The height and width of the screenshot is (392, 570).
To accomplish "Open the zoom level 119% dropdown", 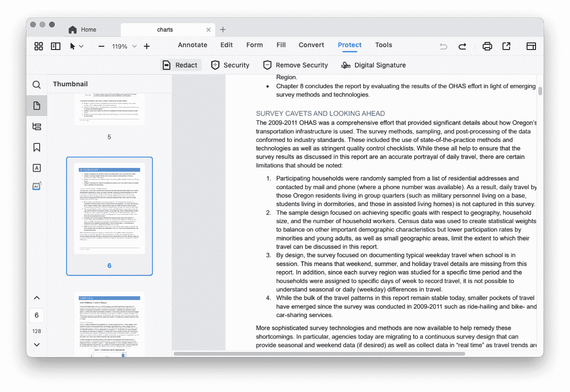I will (x=134, y=46).
